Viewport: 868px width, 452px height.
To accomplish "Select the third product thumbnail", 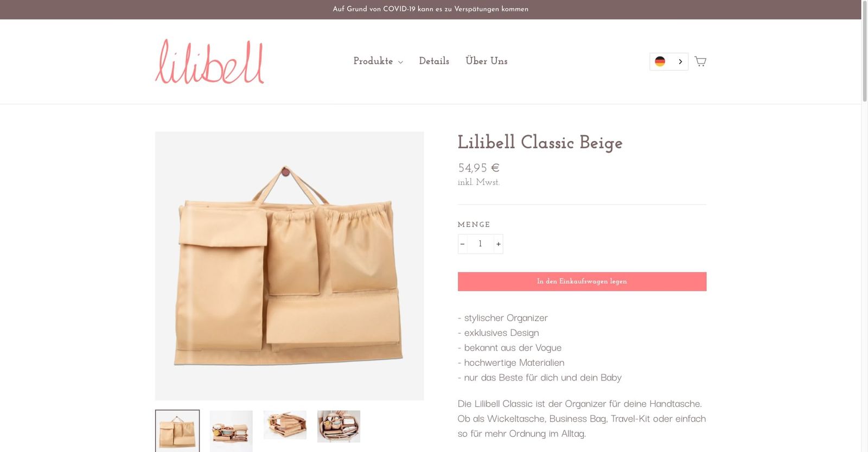I will click(285, 425).
